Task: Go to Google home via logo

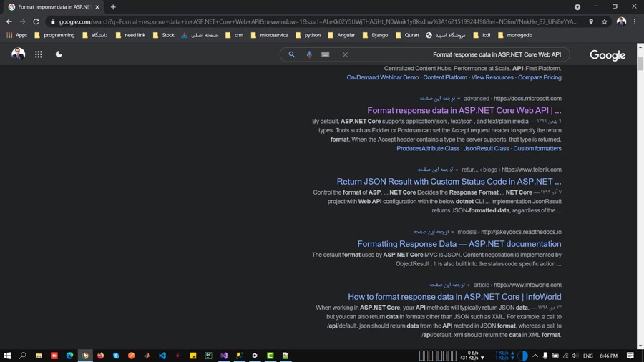Action: [608, 55]
